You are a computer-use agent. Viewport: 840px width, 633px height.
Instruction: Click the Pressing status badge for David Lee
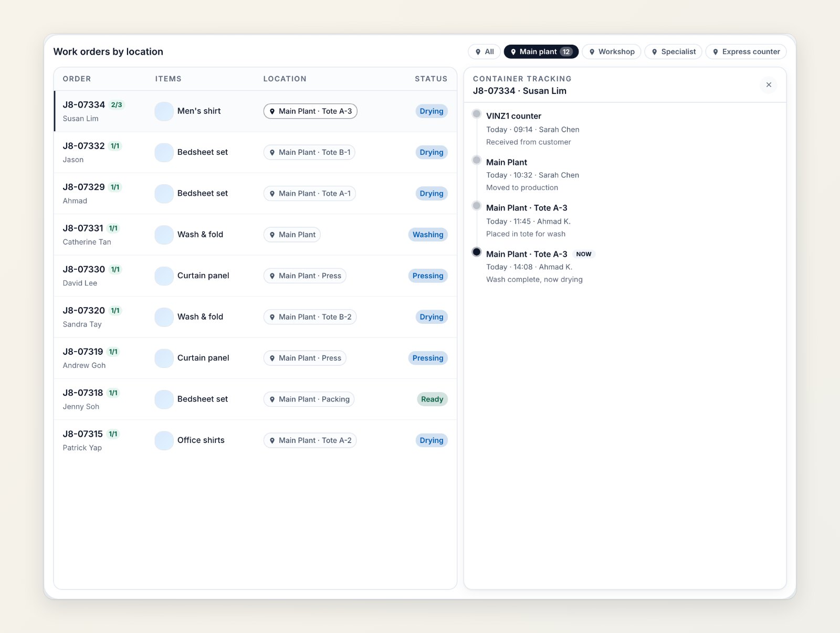click(428, 276)
